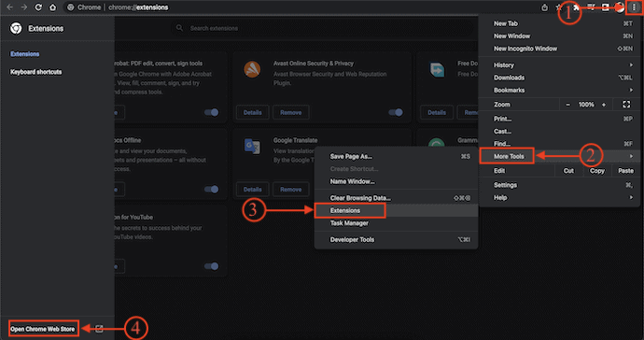The width and height of the screenshot is (644, 340).
Task: Click the Avast Online Security extension icon
Action: [252, 69]
